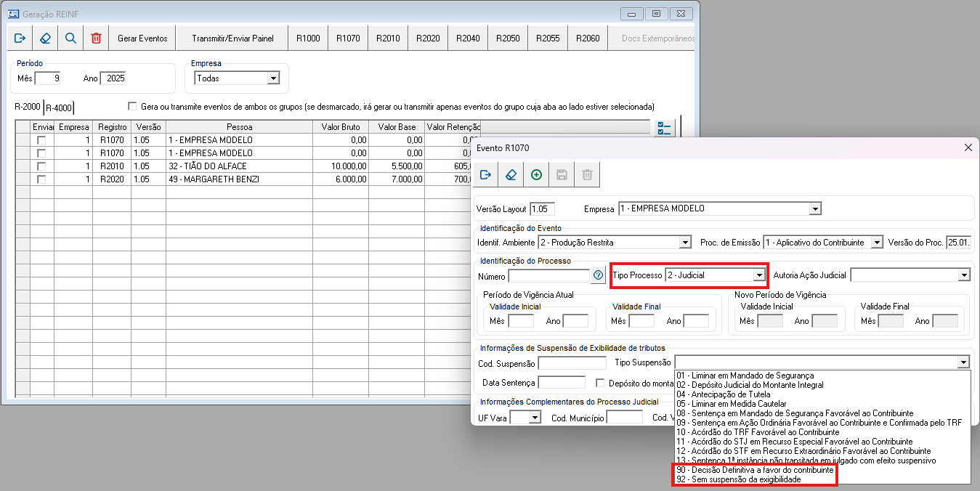This screenshot has height=491, width=980.
Task: Click the exit icon in Geração REINF toolbar
Action: click(20, 38)
